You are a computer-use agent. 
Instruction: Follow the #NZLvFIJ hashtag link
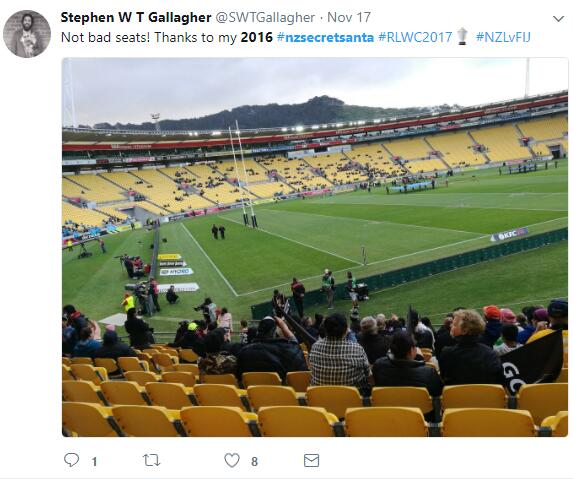click(x=503, y=37)
